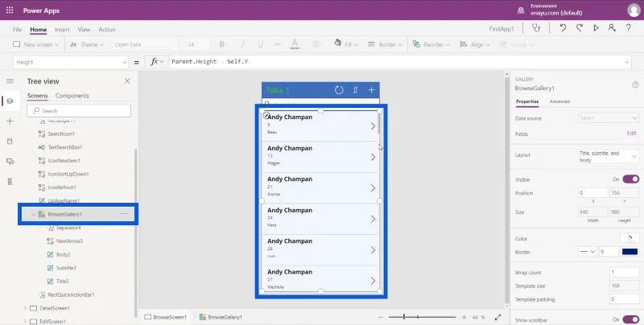Click next arrow on row with Beau
Screen dimensions: 644x325
click(x=373, y=126)
